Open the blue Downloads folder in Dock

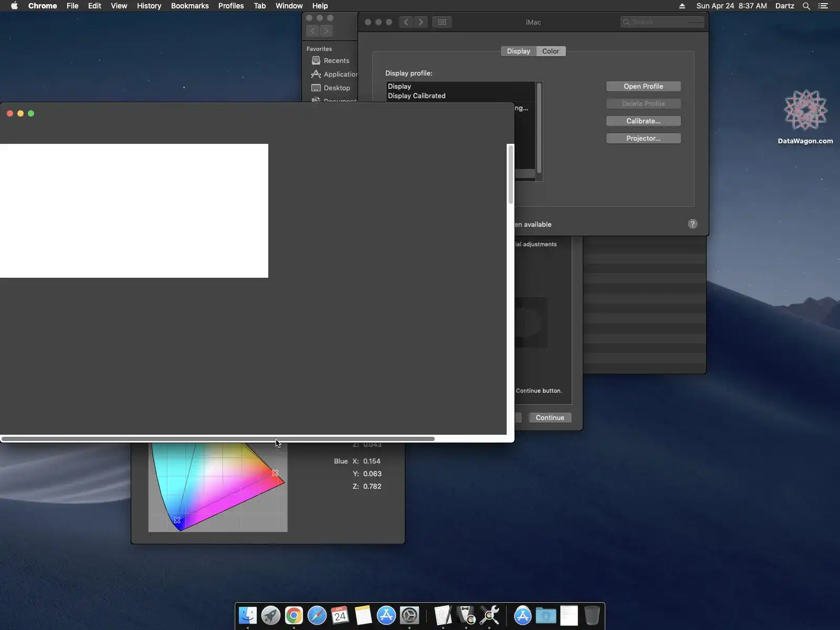point(546,615)
